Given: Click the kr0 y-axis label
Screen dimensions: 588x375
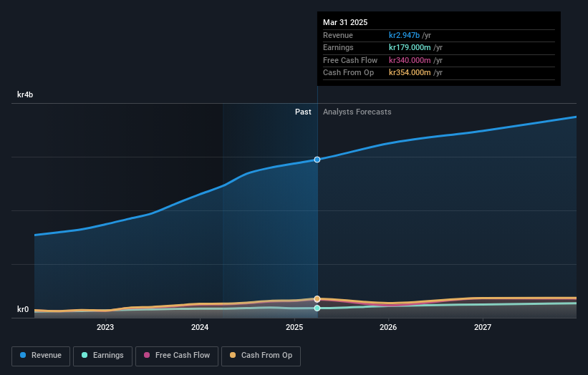Looking at the screenshot, I should click(23, 309).
